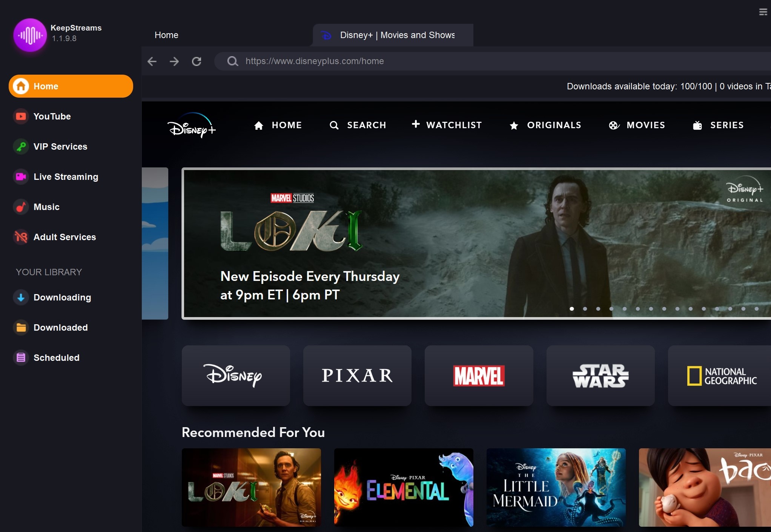Click the VIP Services key icon
Viewport: 771px width, 532px height.
coord(20,146)
